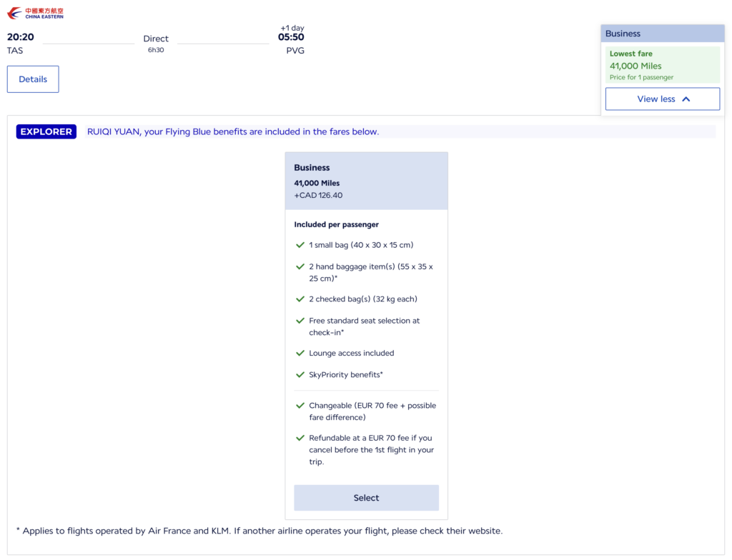Viewport: 732px width, 560px height.
Task: Click Price for 1 passenger text
Action: 641,77
